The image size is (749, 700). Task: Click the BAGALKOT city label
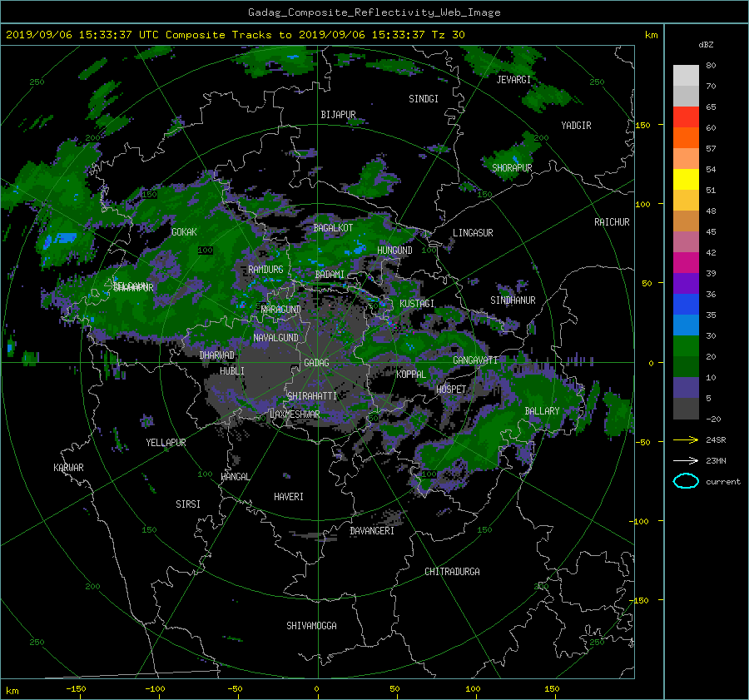click(333, 228)
